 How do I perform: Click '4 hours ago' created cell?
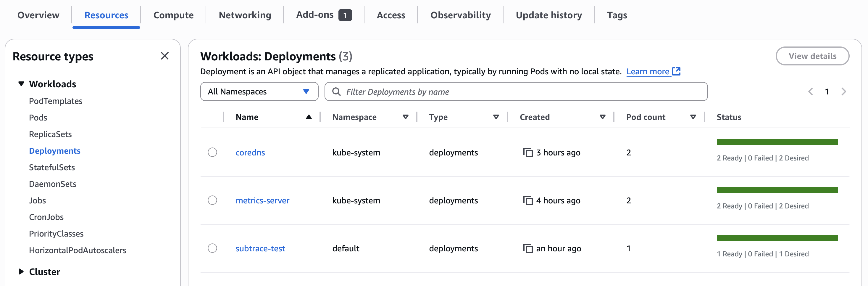tap(558, 200)
